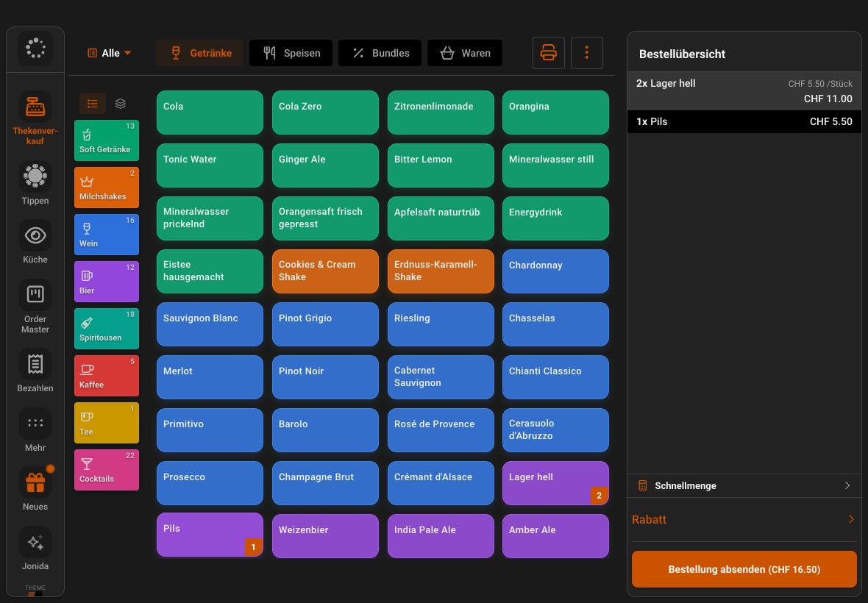This screenshot has width=868, height=603.
Task: Open the Tippen keypad section
Action: pos(35,176)
